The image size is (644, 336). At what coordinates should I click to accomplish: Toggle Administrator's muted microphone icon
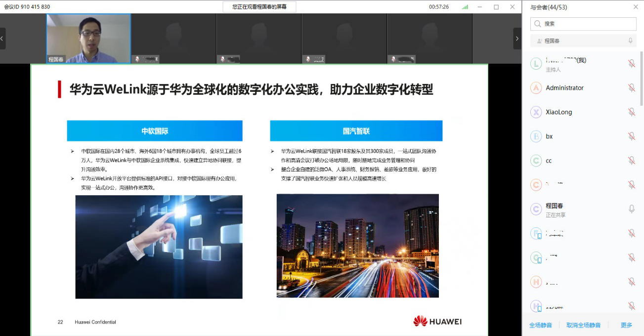(631, 88)
